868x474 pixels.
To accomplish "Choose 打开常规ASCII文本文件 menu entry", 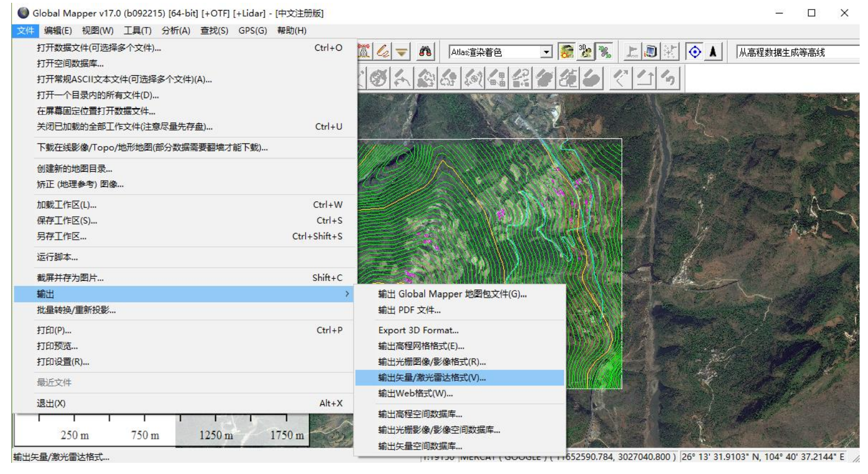I will pos(184,79).
